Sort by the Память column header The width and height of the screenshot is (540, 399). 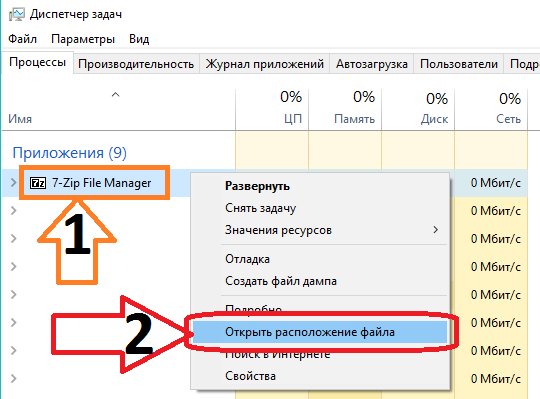coord(345,109)
